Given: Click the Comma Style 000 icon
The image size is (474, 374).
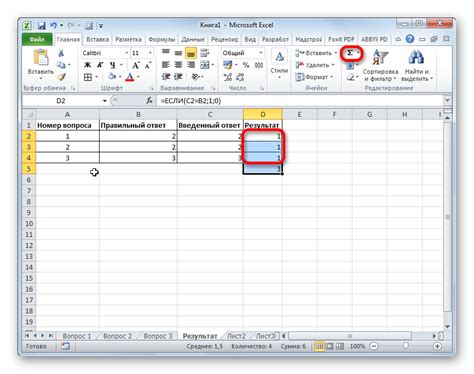Looking at the screenshot, I should click(x=259, y=65).
